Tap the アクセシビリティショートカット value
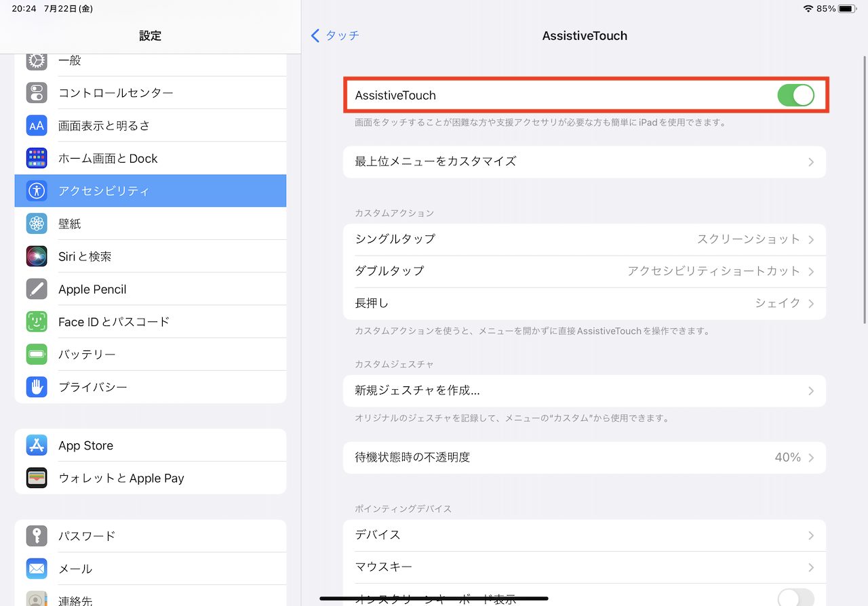This screenshot has width=868, height=606. tap(713, 271)
